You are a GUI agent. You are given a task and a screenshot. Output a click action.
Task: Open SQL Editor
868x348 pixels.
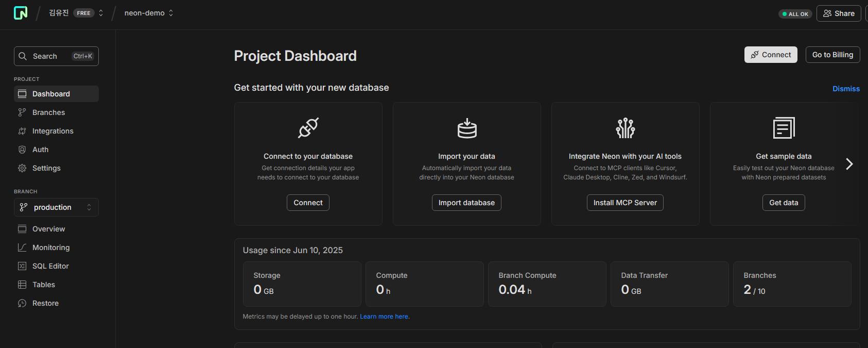click(x=56, y=266)
